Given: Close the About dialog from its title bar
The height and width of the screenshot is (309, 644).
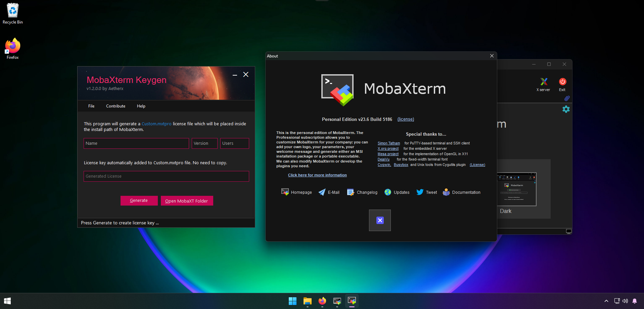Looking at the screenshot, I should pos(492,56).
